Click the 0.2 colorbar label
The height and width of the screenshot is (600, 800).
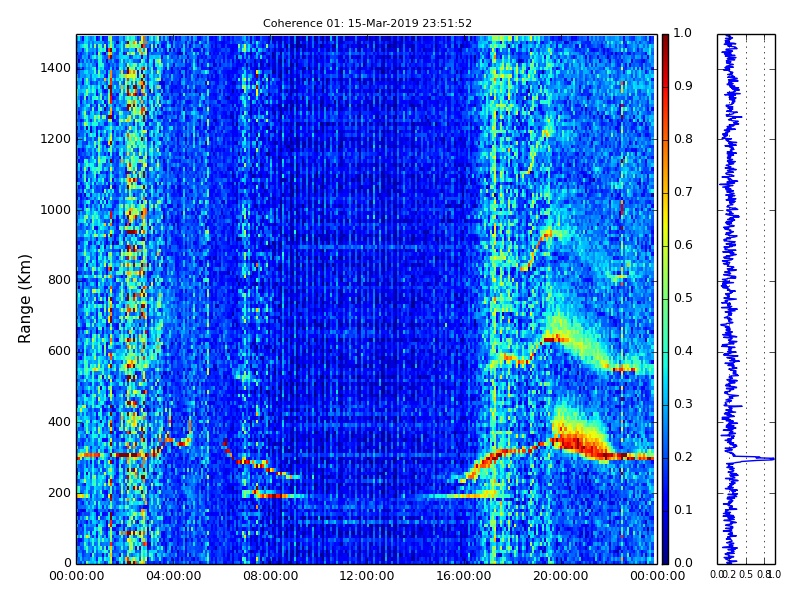click(x=683, y=457)
